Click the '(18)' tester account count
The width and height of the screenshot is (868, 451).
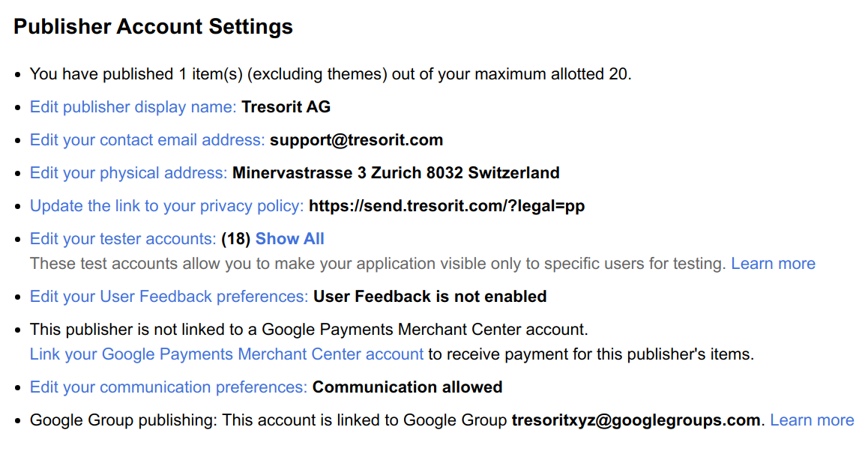coord(235,239)
